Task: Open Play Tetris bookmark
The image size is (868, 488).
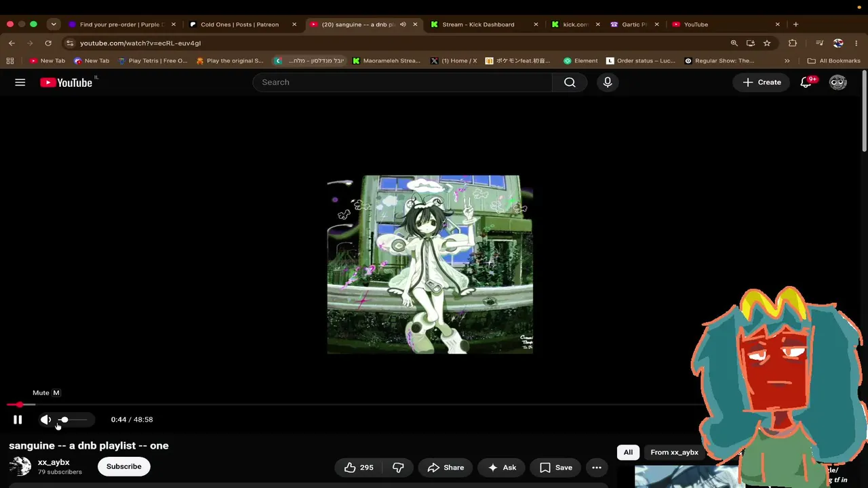Action: click(153, 60)
